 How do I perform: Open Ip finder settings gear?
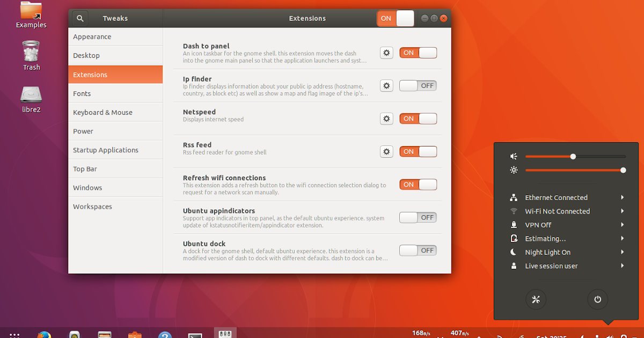pyautogui.click(x=386, y=85)
